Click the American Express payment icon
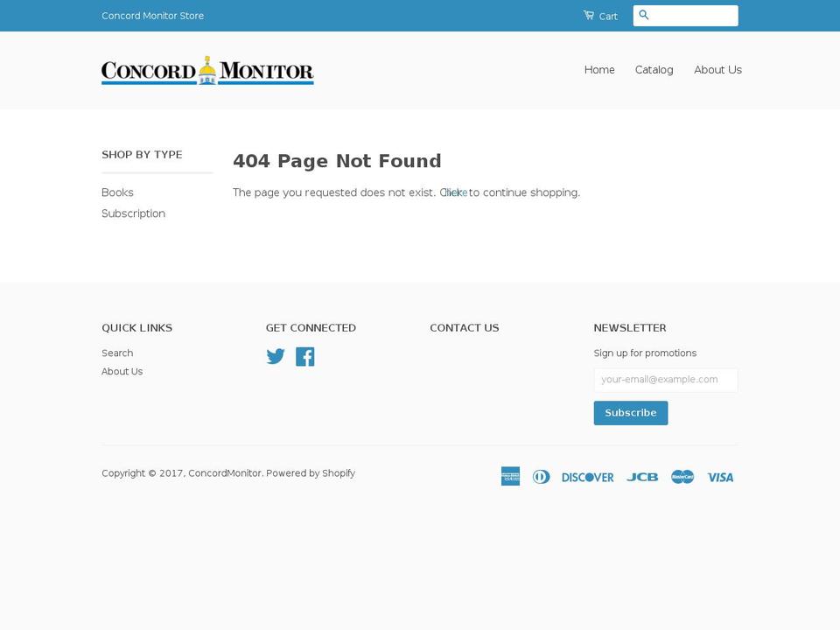Screen dimensions: 840x630 pyautogui.click(x=510, y=476)
